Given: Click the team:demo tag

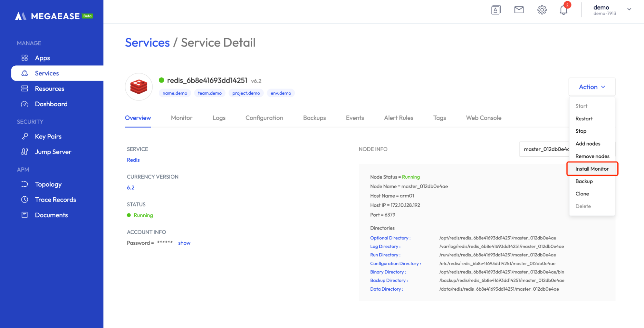Looking at the screenshot, I should click(210, 93).
